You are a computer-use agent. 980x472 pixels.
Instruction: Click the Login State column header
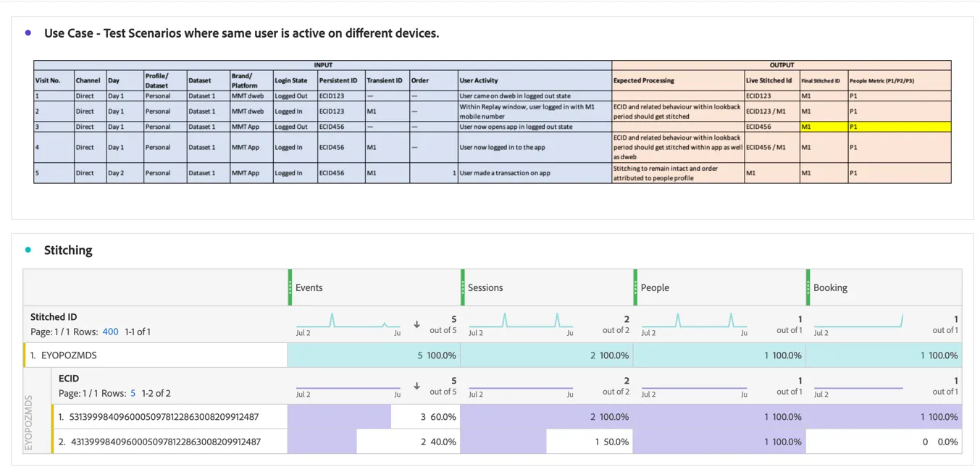[295, 80]
